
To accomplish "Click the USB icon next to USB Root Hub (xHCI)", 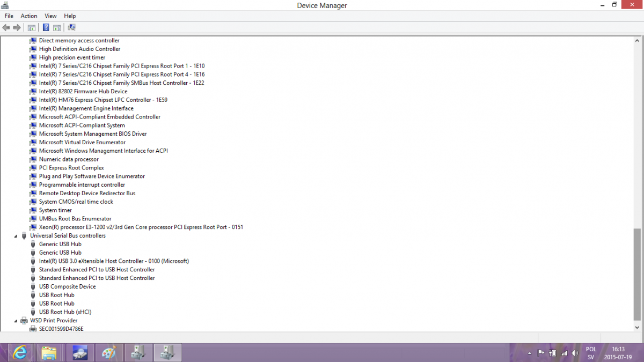I will point(33,312).
